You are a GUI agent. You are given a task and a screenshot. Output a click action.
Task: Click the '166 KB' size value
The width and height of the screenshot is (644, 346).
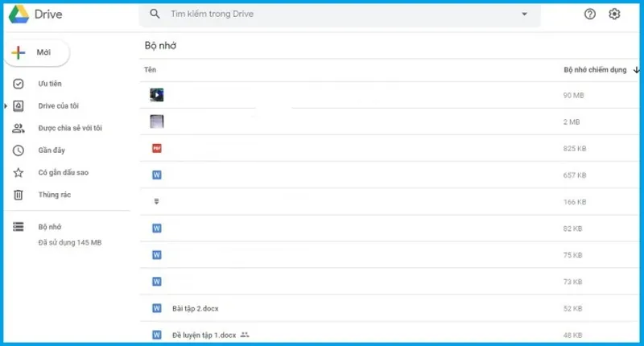(575, 202)
